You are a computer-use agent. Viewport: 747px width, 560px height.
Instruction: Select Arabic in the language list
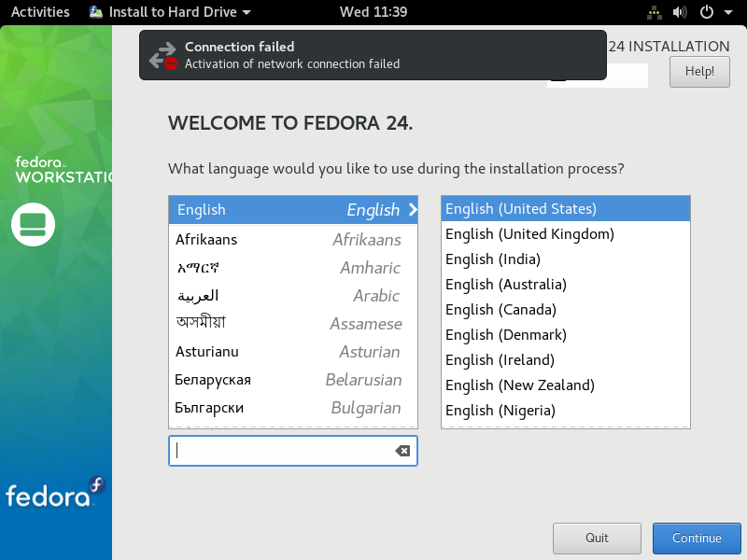pyautogui.click(x=293, y=296)
